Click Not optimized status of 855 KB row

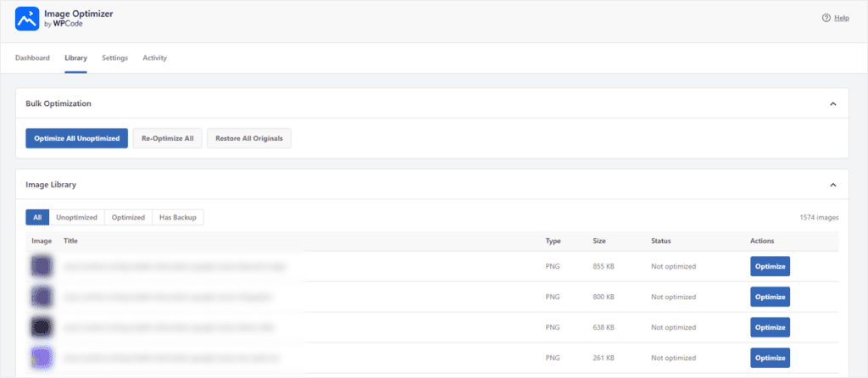pyautogui.click(x=673, y=266)
